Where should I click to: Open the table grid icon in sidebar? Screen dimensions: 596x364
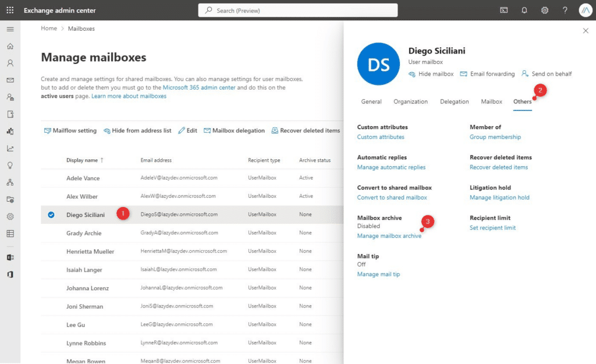(x=10, y=233)
